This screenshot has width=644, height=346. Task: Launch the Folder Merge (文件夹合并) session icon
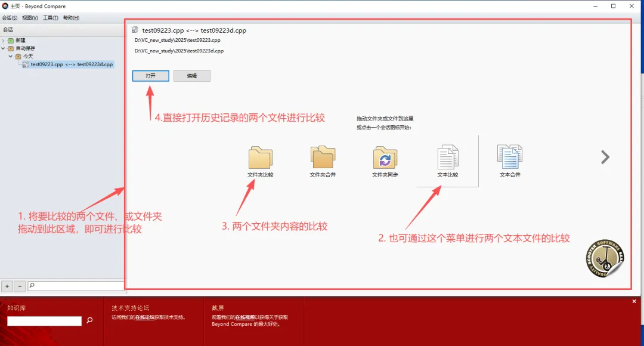[x=323, y=162]
